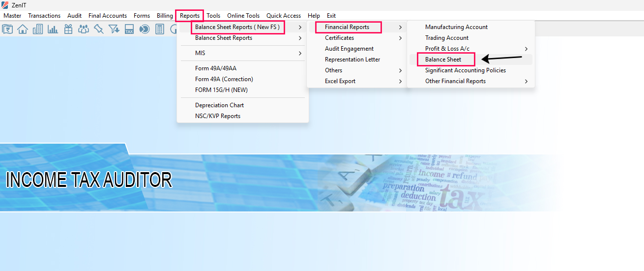Click the pushpin toolbar icon
644x271 pixels.
99,30
